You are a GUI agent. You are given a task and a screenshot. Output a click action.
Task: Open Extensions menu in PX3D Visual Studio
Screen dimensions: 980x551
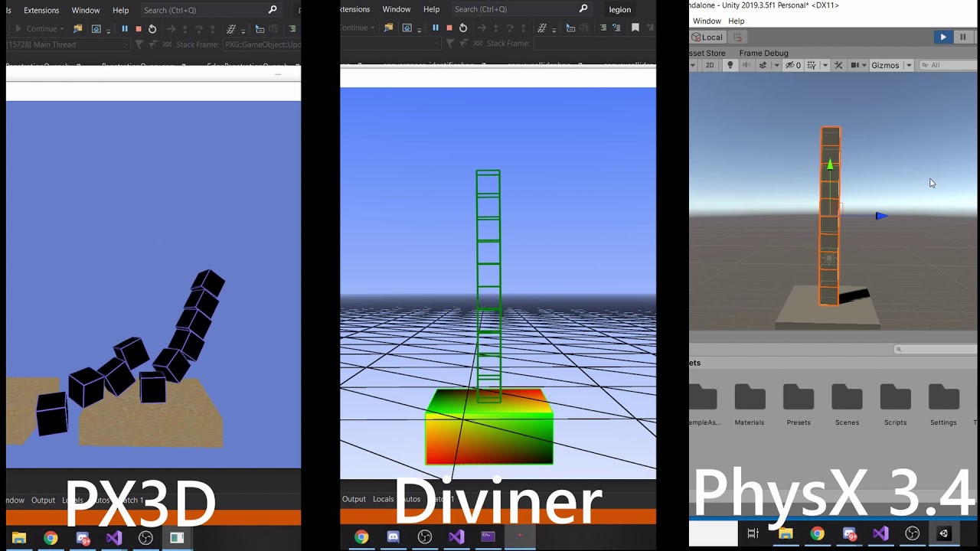(x=41, y=10)
